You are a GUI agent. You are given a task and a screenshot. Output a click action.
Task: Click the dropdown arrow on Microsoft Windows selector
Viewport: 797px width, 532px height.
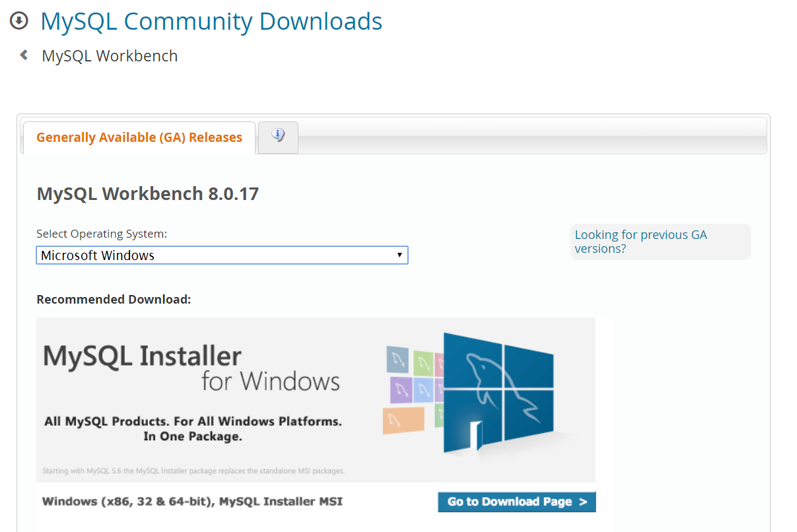[399, 255]
